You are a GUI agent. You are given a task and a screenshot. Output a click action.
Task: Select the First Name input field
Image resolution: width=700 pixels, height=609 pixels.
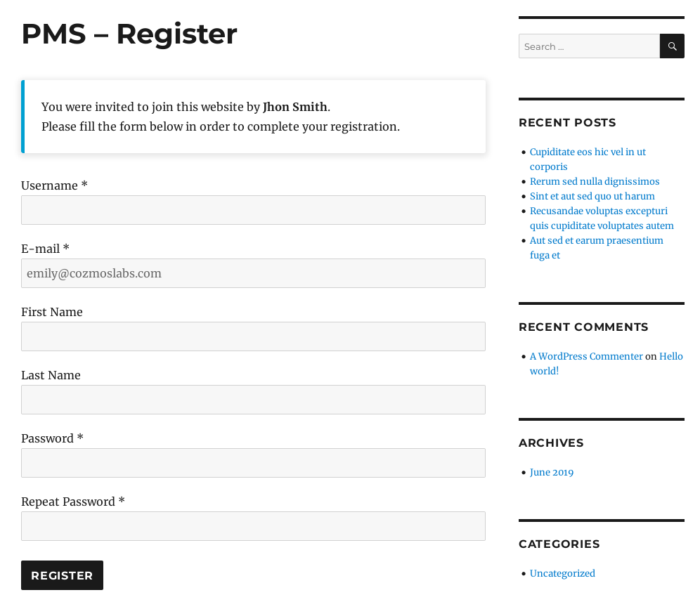[x=253, y=336]
